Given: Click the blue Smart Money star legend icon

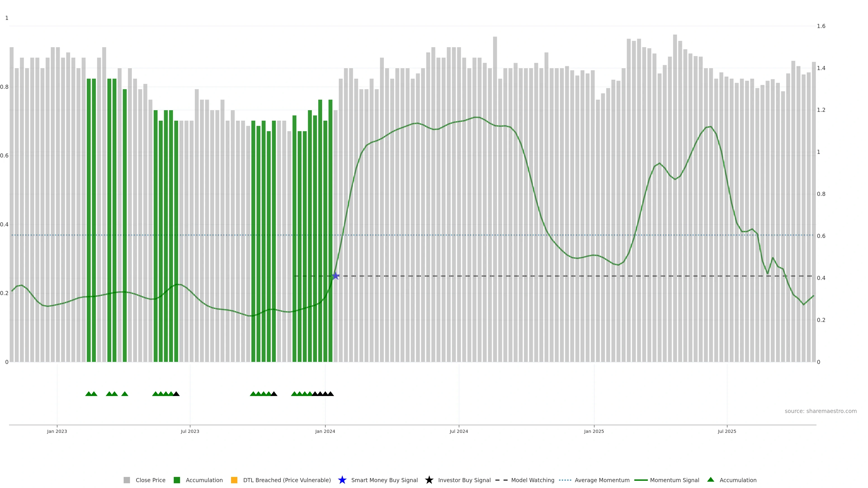Looking at the screenshot, I should coord(342,480).
